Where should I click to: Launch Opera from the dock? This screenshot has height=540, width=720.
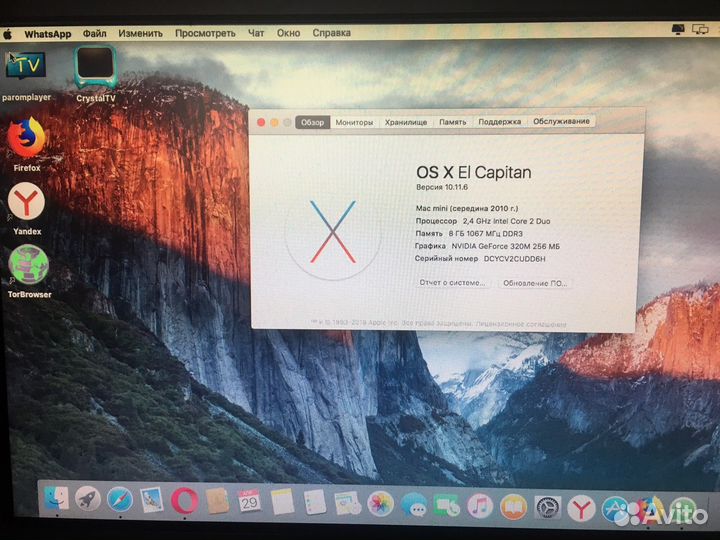point(185,501)
